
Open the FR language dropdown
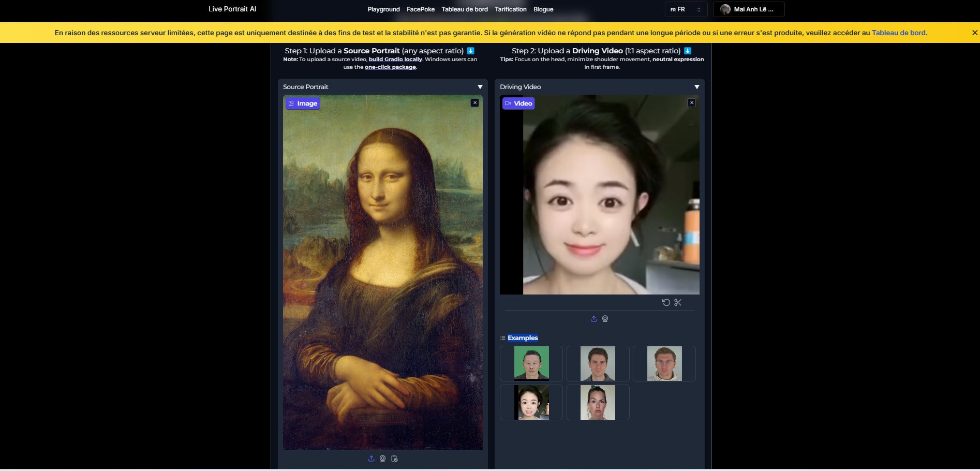[x=686, y=9]
